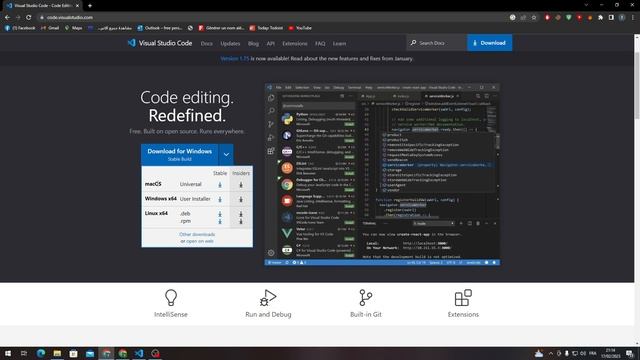Screen dimensions: 640x360
Task: Open the YouTube bookmark
Action: tap(300, 28)
